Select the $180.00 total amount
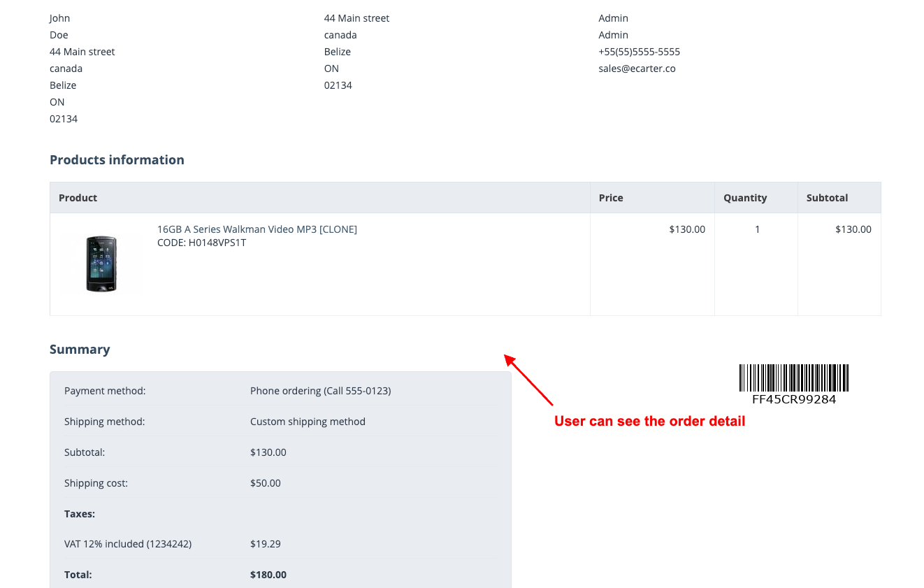Viewport: 924px width, 588px height. [x=268, y=575]
